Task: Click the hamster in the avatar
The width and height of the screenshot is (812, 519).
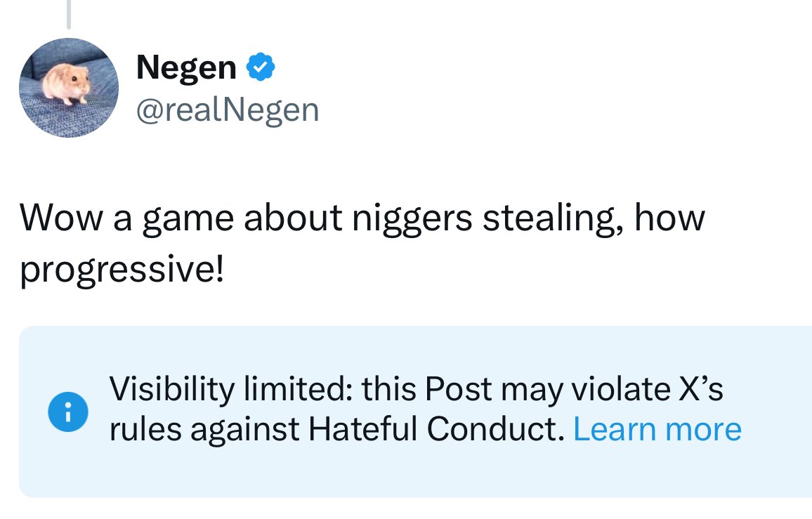Action: click(x=66, y=84)
